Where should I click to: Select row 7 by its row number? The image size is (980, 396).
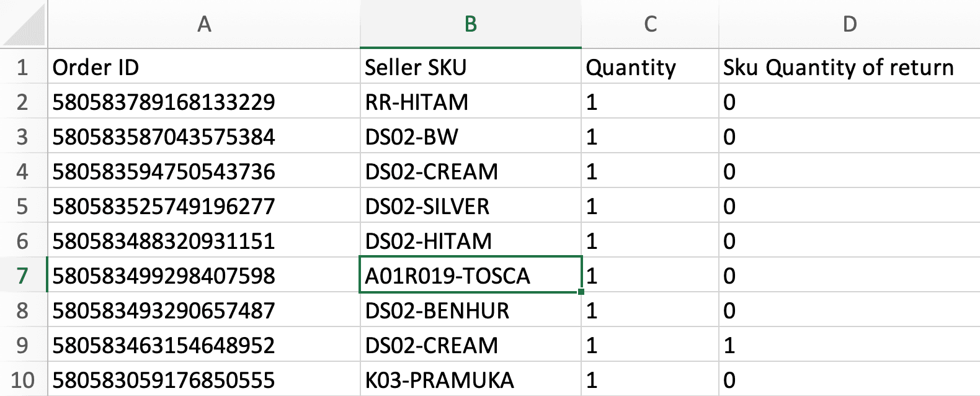coord(23,276)
